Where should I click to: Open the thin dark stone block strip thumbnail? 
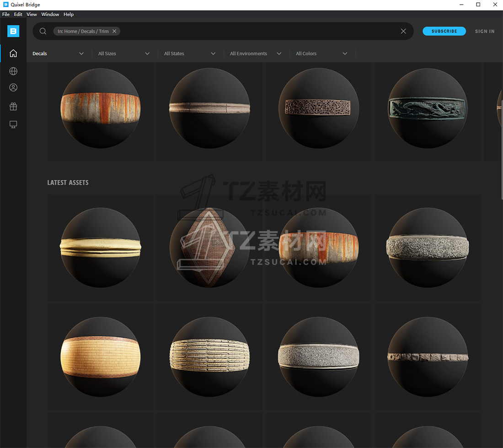click(x=428, y=357)
